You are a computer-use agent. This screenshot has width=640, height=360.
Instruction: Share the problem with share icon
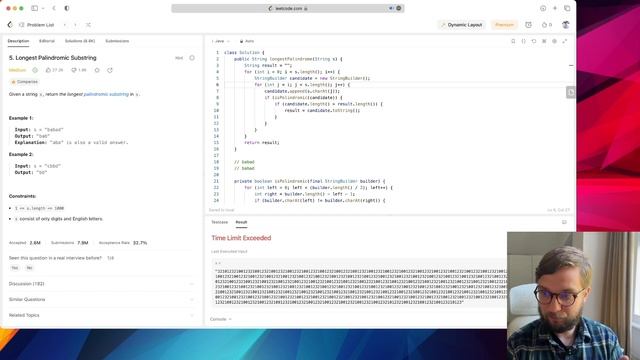[x=110, y=70]
